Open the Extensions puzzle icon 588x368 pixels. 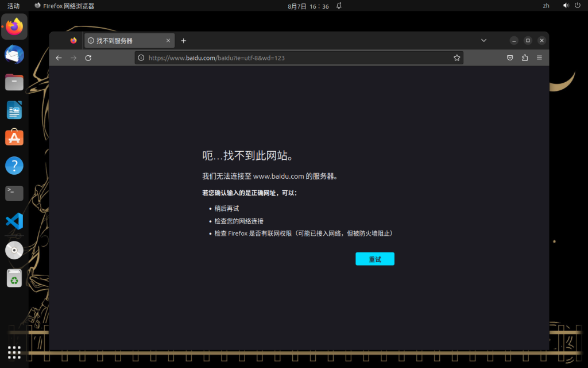[x=525, y=58]
